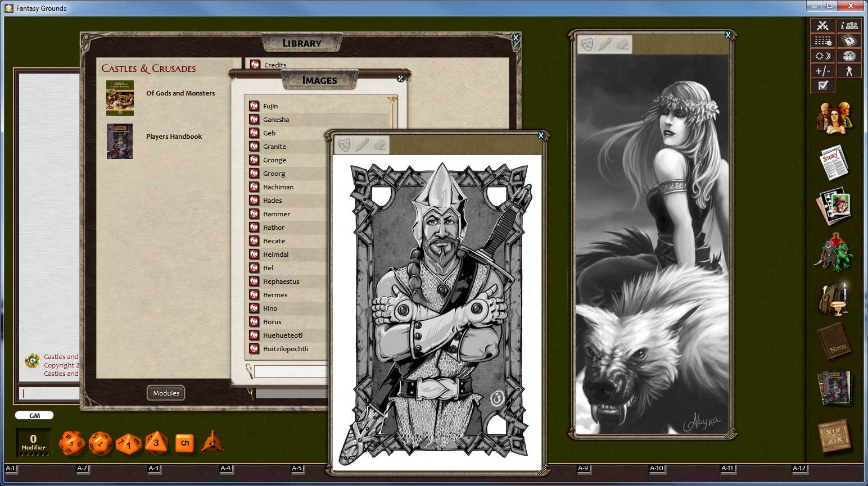This screenshot has width=868, height=486.
Task: Select the Of Gods and Monsters module
Action: point(180,93)
